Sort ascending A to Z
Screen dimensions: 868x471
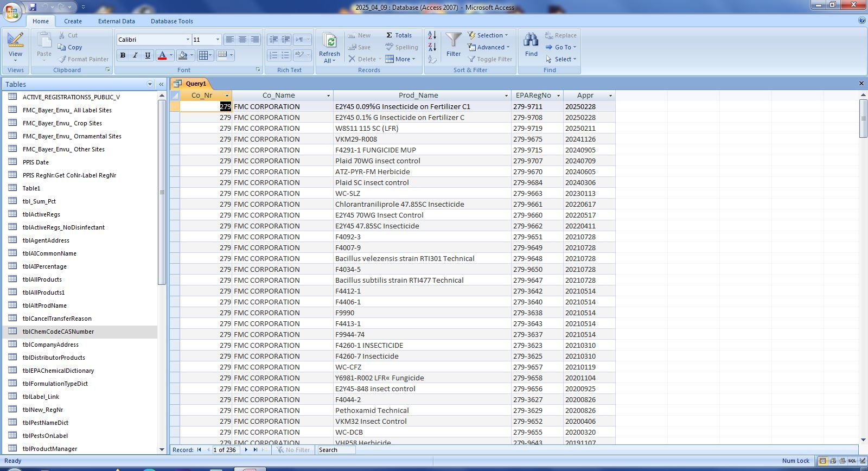[432, 35]
